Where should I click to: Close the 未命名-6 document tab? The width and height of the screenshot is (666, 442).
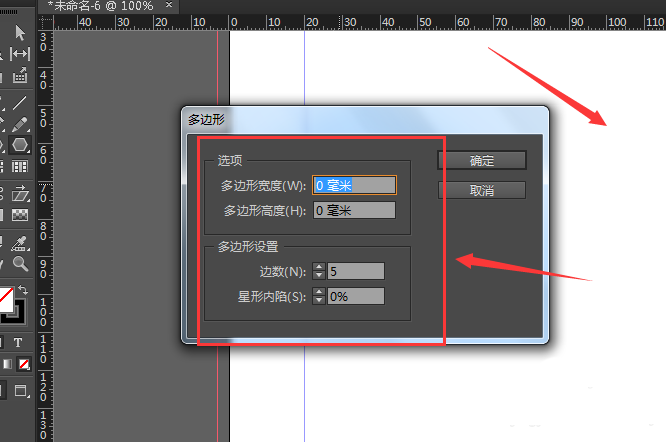[169, 5]
